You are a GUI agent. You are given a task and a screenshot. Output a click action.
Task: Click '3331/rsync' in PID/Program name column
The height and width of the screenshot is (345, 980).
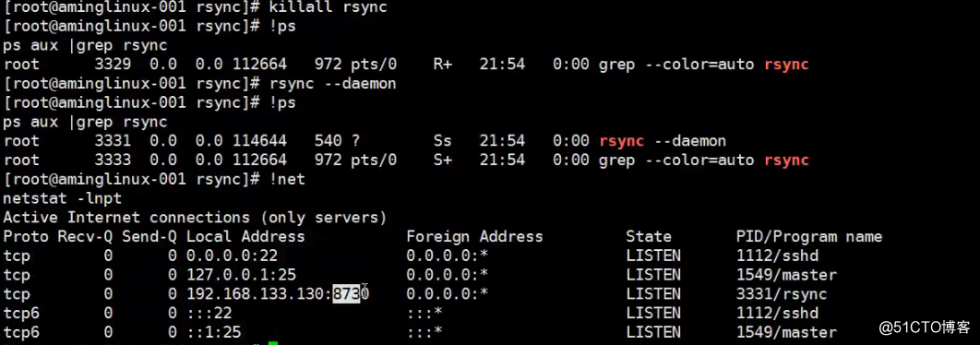click(x=782, y=293)
